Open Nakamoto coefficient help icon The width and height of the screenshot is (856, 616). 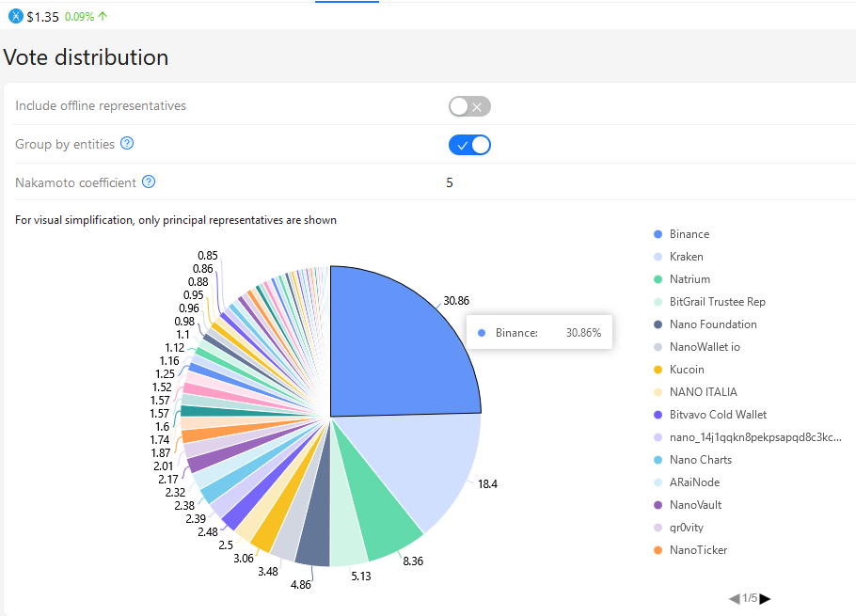(x=149, y=182)
